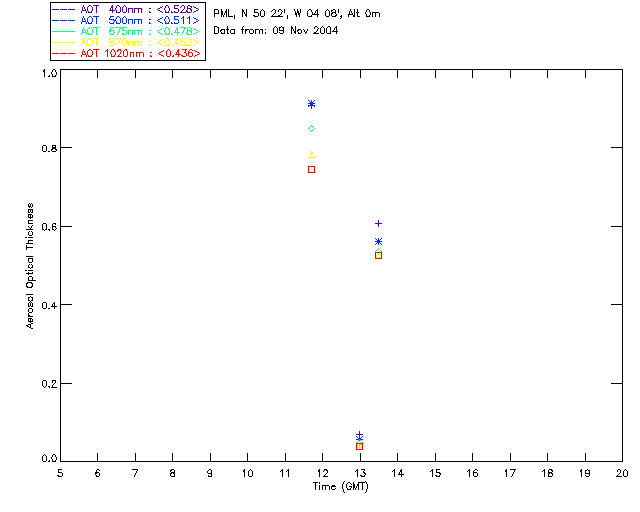Image resolution: width=640 pixels, height=512 pixels.
Task: Click the red square marker near 0.74
Action: click(311, 169)
